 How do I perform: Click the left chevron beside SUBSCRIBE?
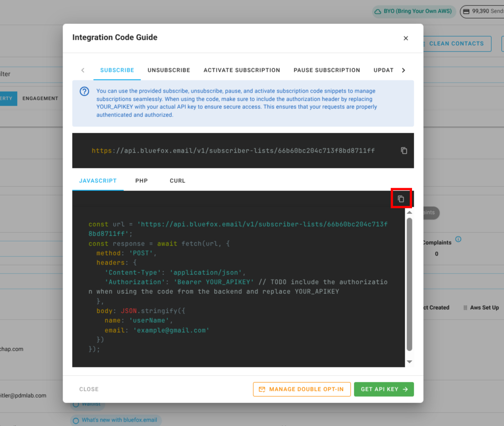(82, 70)
